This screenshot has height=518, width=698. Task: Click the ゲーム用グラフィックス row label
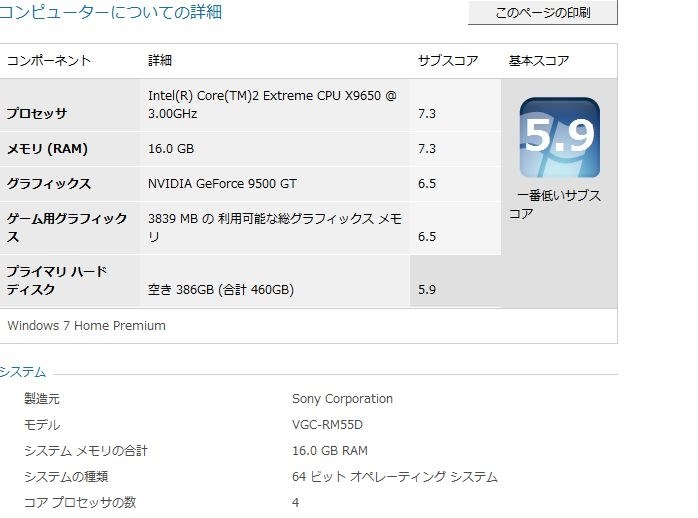pyautogui.click(x=67, y=227)
